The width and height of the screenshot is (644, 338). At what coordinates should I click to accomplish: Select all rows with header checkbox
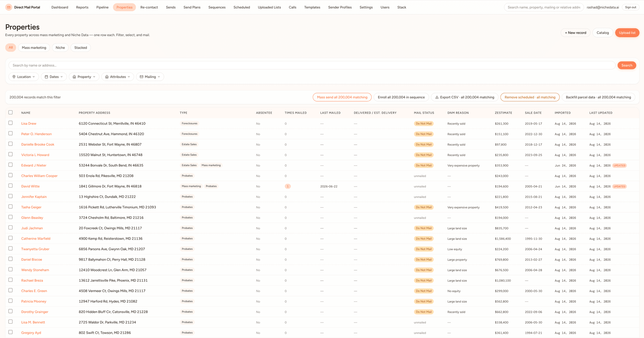(x=10, y=113)
